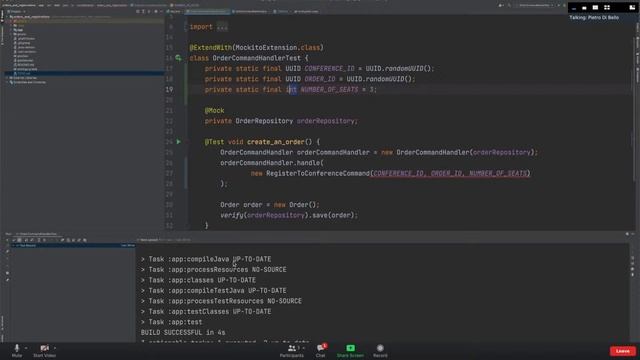Open the Participants panel
Screen dimensions: 640x360
pos(292,351)
